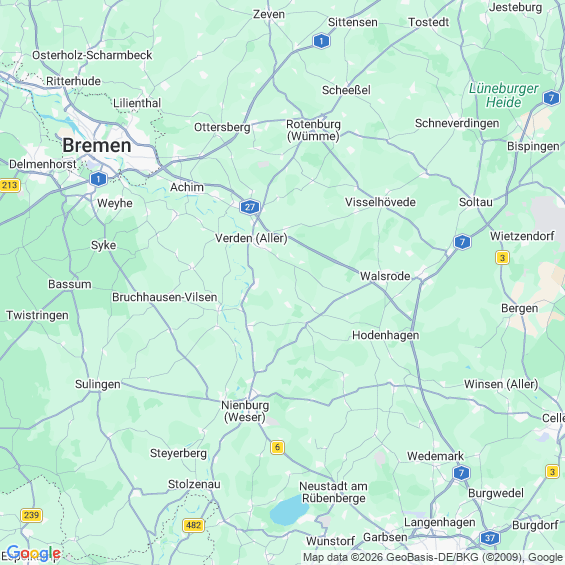Screen dimensions: 565x565
Task: Click the Walsrode town label
Action: point(385,276)
